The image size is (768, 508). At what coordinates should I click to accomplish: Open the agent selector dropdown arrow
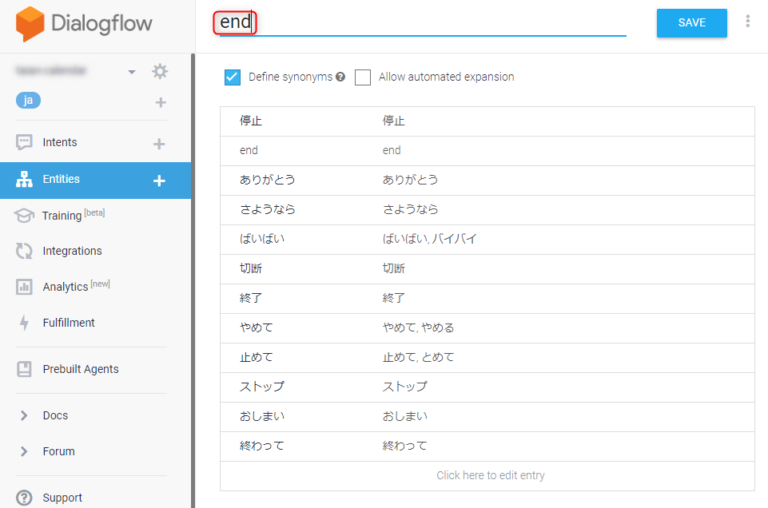(132, 72)
